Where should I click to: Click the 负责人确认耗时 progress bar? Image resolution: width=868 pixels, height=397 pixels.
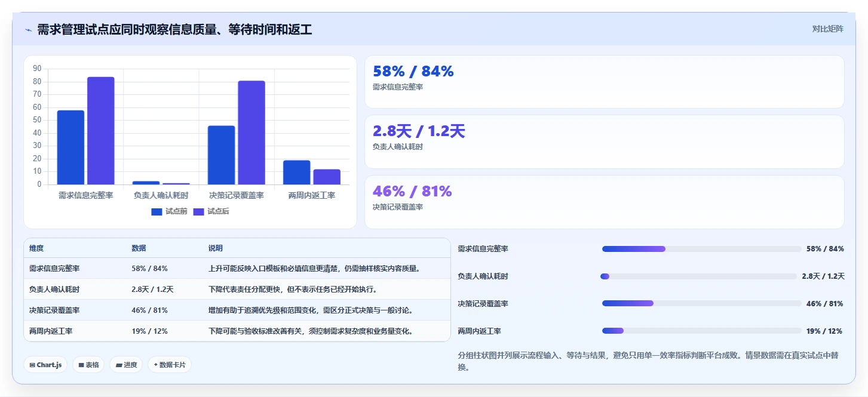click(699, 276)
